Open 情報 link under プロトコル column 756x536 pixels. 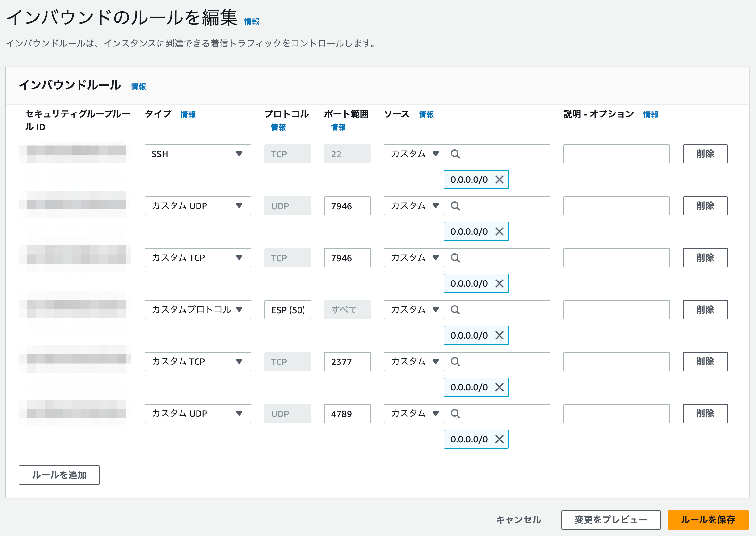pyautogui.click(x=279, y=127)
